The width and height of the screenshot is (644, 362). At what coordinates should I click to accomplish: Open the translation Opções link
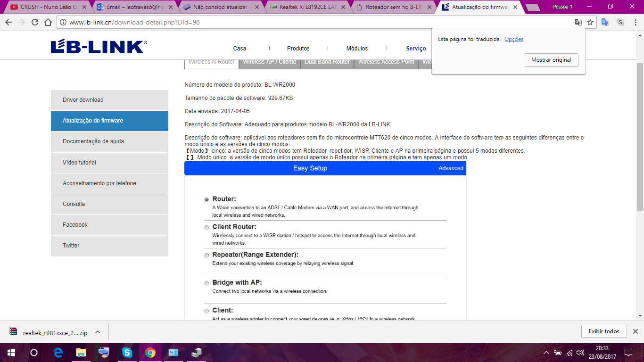pos(514,39)
